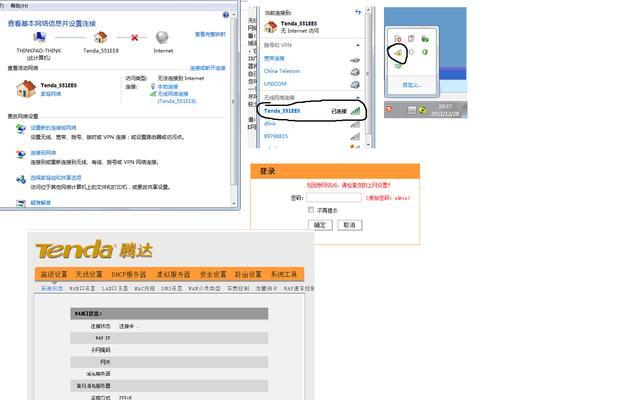Click the house icon in network map
The height and width of the screenshot is (400, 634).
(x=100, y=38)
